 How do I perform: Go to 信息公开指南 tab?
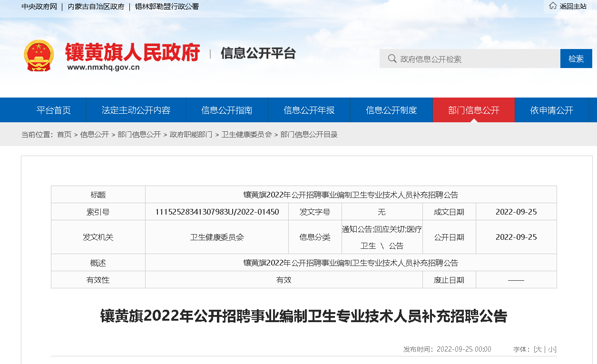(226, 110)
